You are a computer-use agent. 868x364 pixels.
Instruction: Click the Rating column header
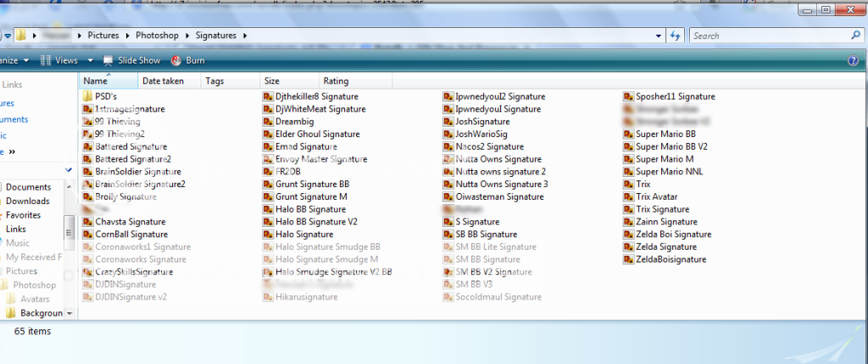[335, 81]
